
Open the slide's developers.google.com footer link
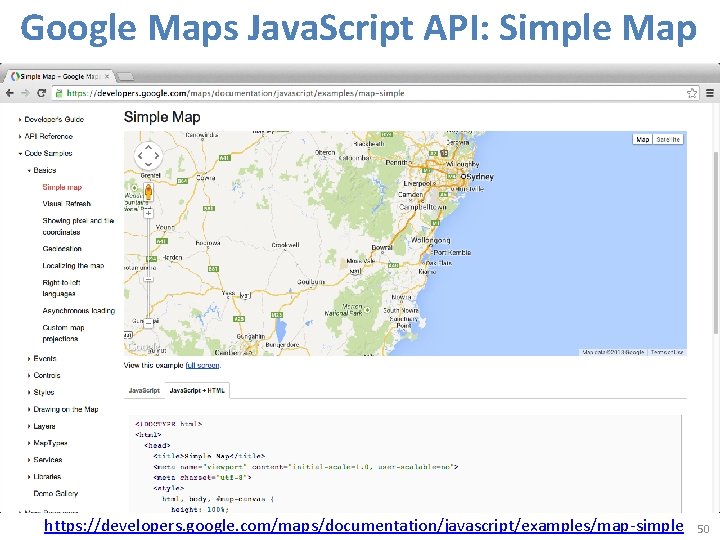[x=364, y=525]
